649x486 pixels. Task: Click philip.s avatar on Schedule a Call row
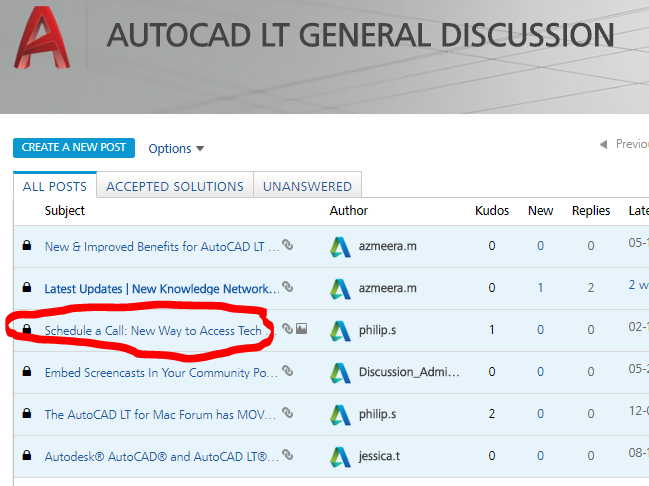340,331
